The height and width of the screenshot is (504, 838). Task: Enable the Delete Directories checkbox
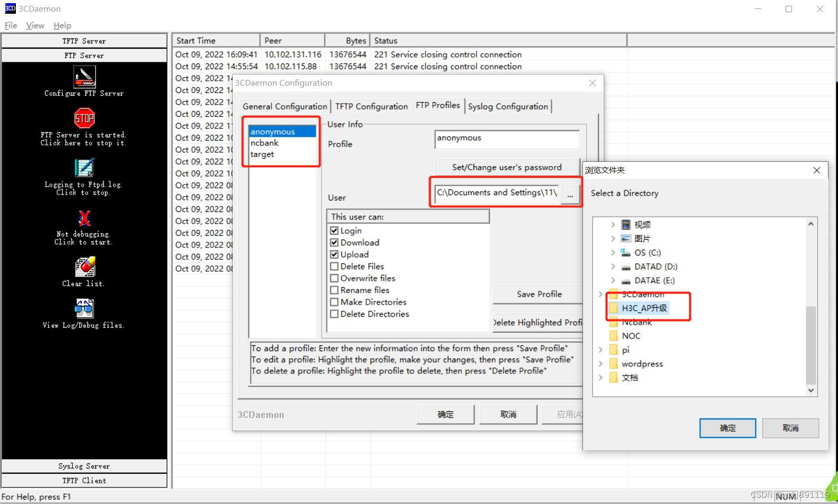(334, 314)
